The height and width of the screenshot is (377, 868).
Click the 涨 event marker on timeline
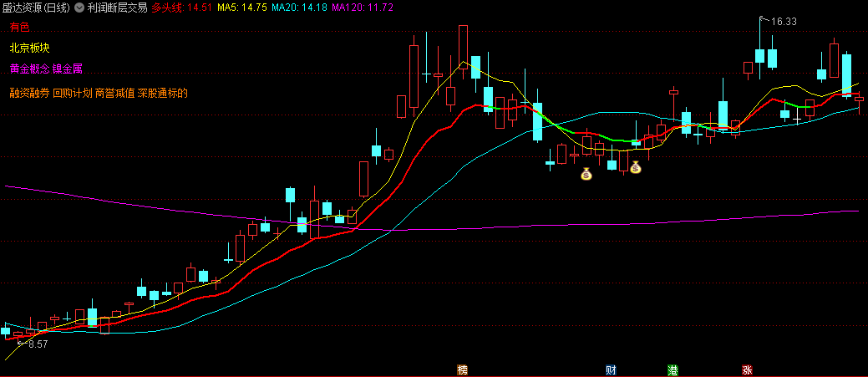click(x=747, y=370)
